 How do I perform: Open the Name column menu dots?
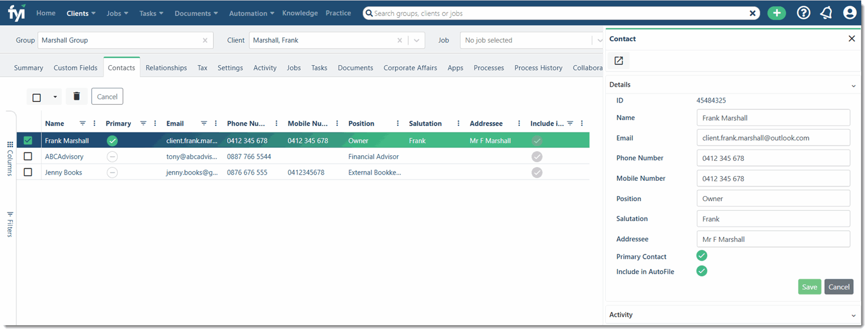(95, 124)
